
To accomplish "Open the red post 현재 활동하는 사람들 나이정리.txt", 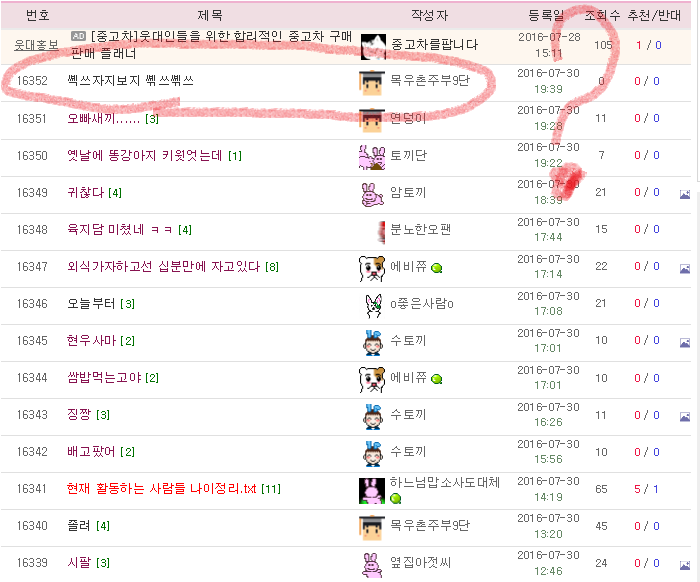I will click(161, 489).
